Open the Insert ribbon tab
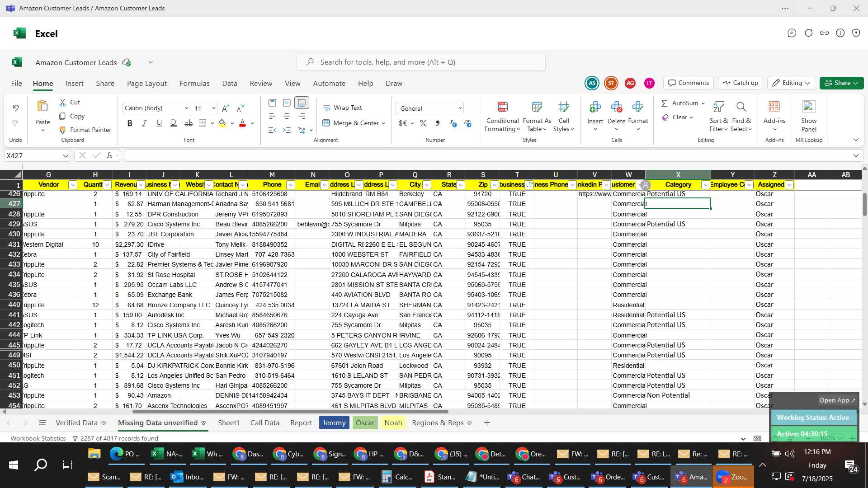Screen dimensions: 868x488 [74, 84]
